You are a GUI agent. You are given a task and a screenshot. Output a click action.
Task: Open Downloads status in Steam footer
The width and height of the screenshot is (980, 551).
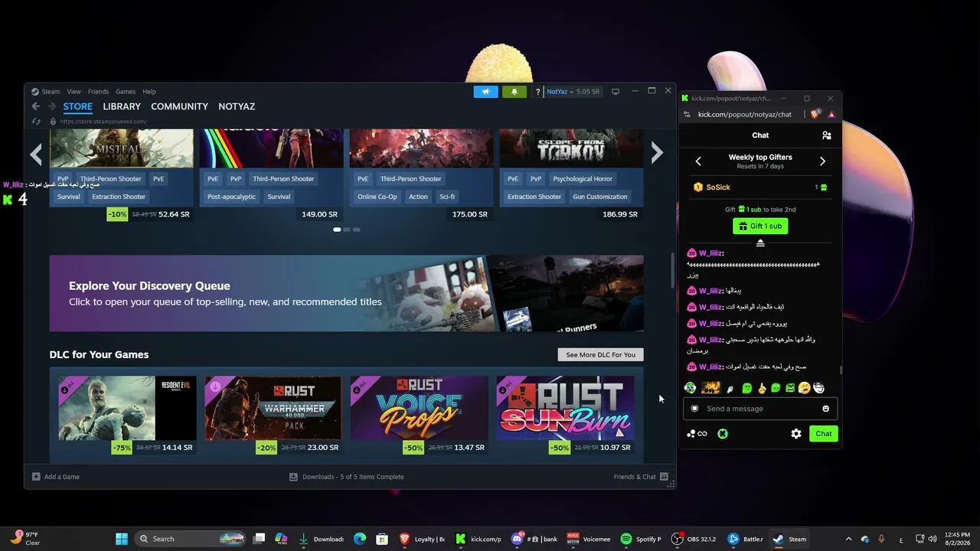click(x=346, y=477)
